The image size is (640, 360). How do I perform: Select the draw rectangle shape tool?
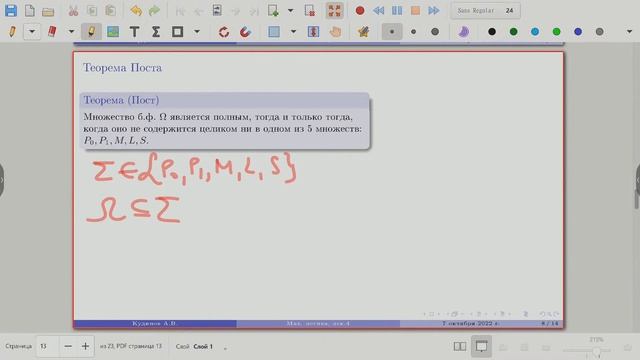pos(177,32)
